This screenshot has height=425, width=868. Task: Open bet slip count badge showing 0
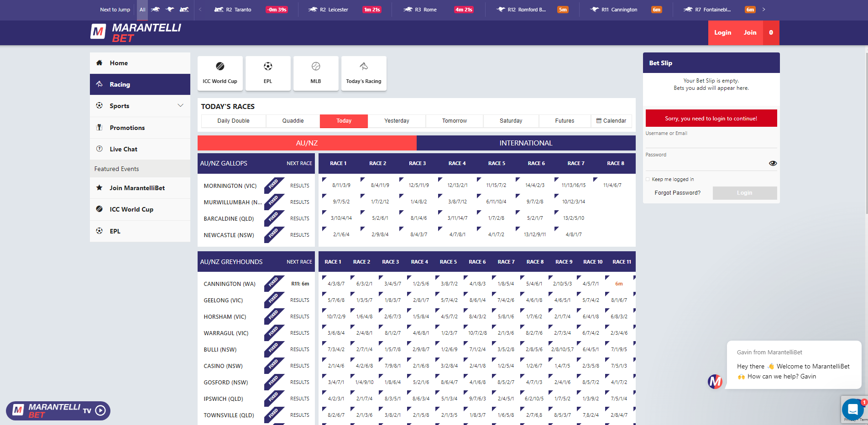[771, 32]
